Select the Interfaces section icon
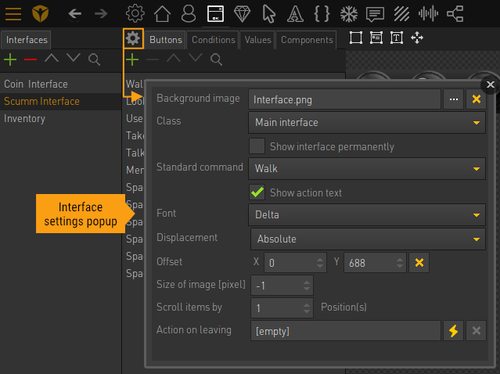Image resolution: width=500 pixels, height=374 pixels. (215, 14)
